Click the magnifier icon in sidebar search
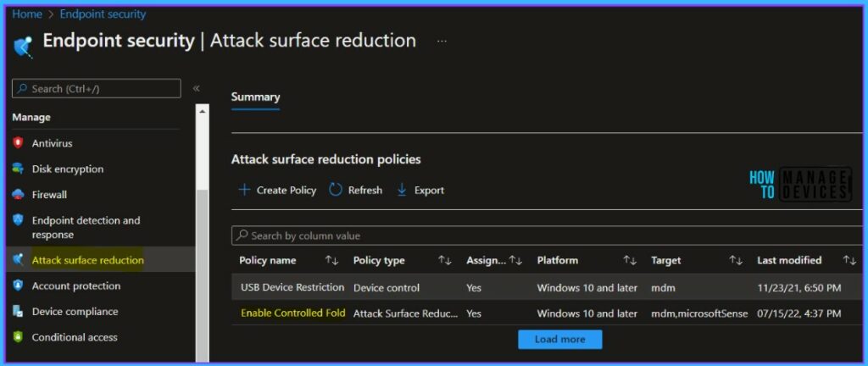The height and width of the screenshot is (366, 868). point(23,88)
